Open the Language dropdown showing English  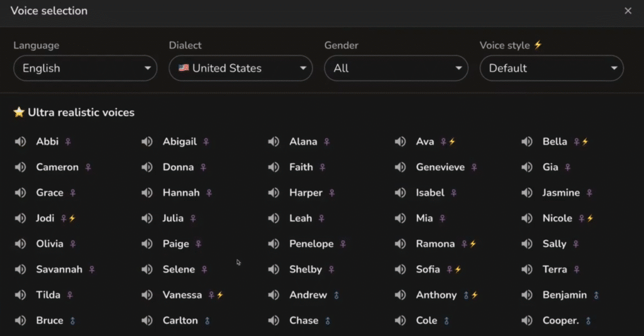pos(85,68)
